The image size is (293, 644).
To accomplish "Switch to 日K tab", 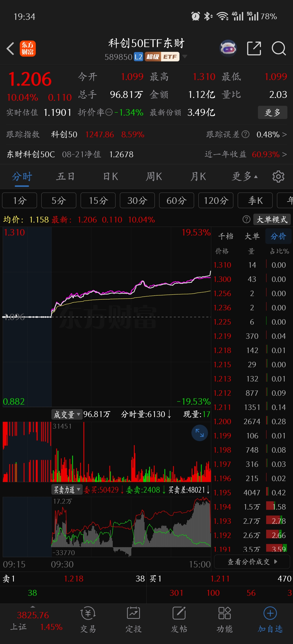I will coord(110,176).
